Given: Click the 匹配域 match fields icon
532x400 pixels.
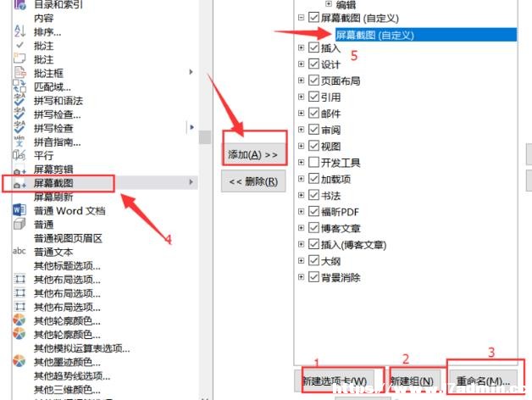Looking at the screenshot, I should 19,86.
